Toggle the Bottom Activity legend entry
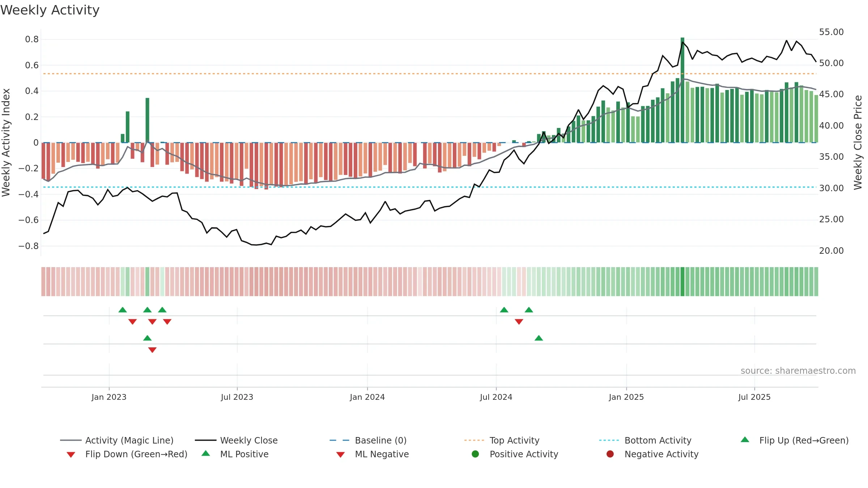The width and height of the screenshot is (868, 488). (645, 440)
